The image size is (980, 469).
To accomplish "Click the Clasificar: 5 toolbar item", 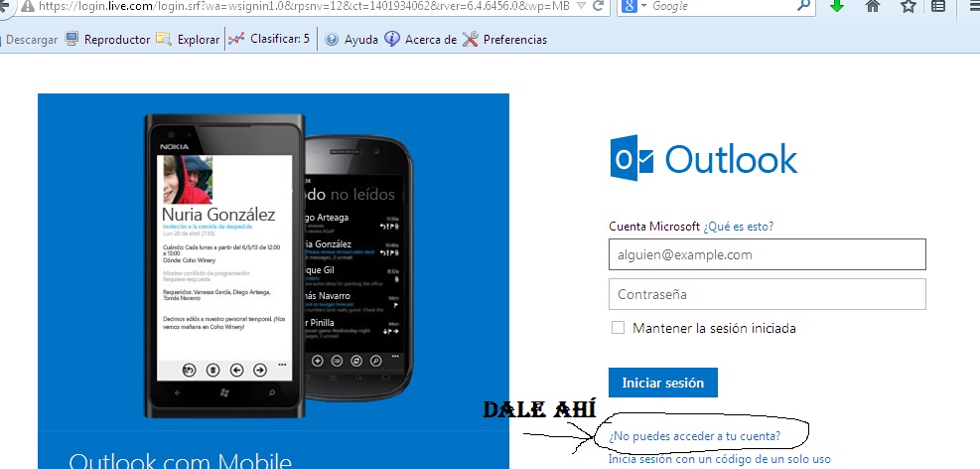I will (236, 40).
